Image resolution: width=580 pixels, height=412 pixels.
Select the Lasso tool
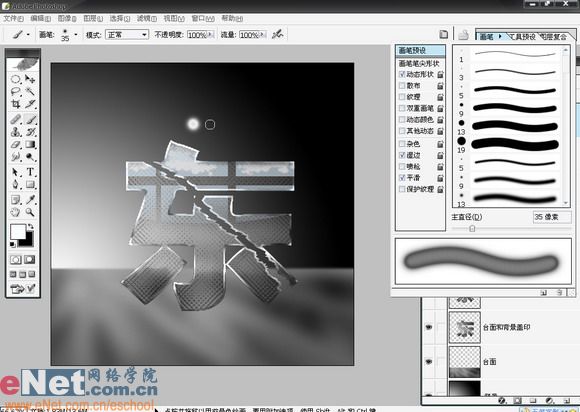[x=16, y=91]
